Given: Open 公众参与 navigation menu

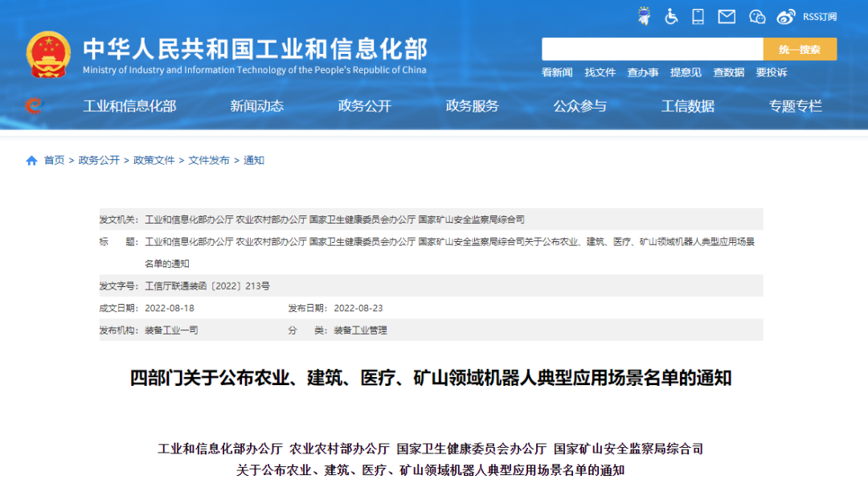Looking at the screenshot, I should point(580,106).
